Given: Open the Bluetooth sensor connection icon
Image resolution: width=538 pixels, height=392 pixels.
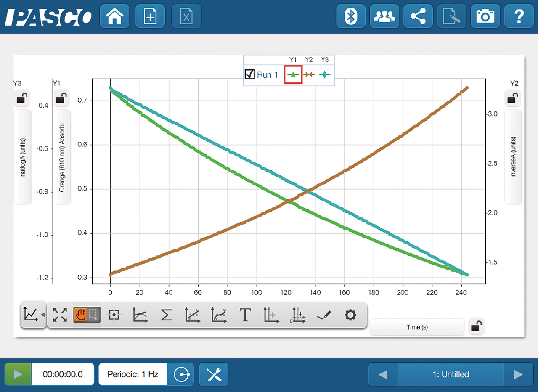Looking at the screenshot, I should [x=351, y=16].
